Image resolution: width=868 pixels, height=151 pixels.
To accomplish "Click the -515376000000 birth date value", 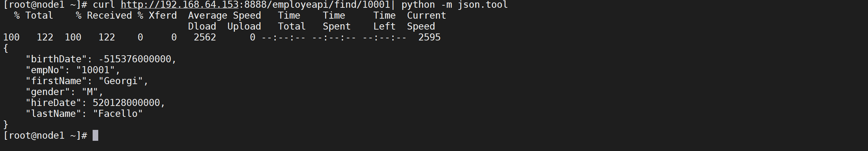I will pos(135,59).
